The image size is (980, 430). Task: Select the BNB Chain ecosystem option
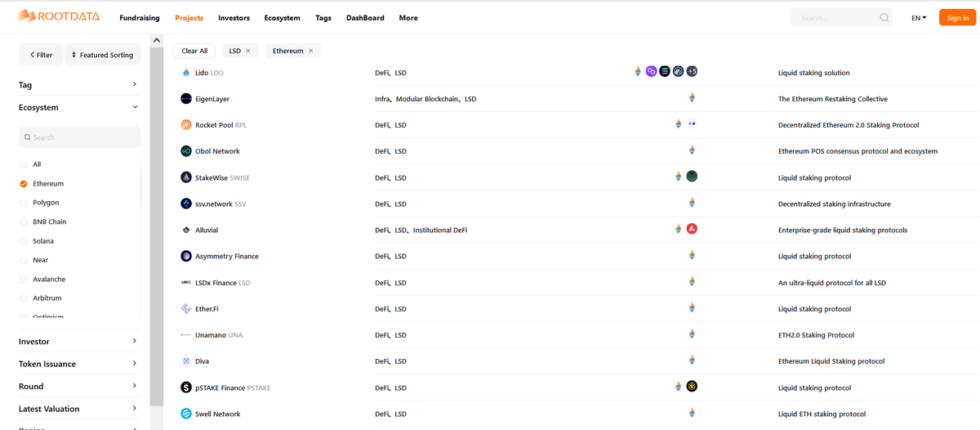24,222
